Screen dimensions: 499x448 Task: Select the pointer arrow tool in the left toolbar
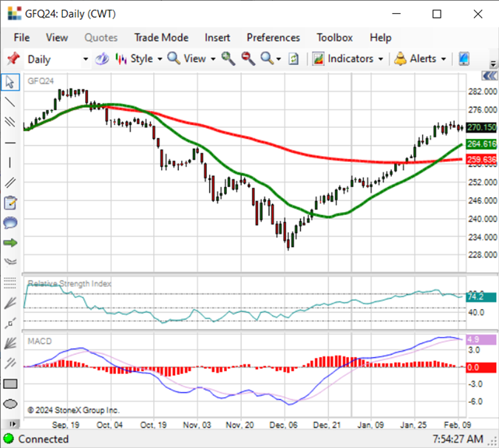10,82
